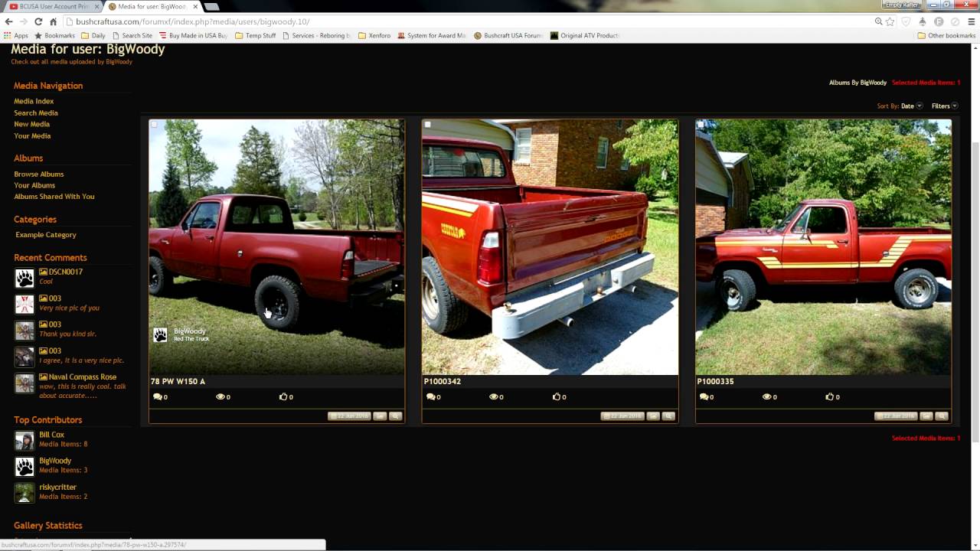Open the Bookmarks folder in bookmarks bar
This screenshot has height=551, width=980.
pyautogui.click(x=54, y=35)
